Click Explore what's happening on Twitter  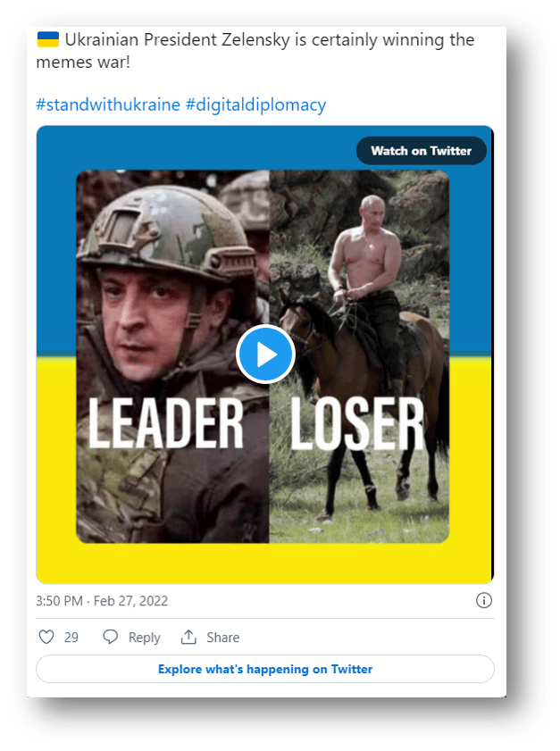coord(265,669)
